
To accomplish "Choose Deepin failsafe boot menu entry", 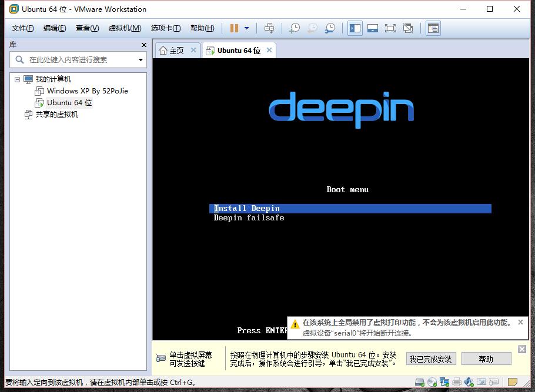I will coord(249,217).
